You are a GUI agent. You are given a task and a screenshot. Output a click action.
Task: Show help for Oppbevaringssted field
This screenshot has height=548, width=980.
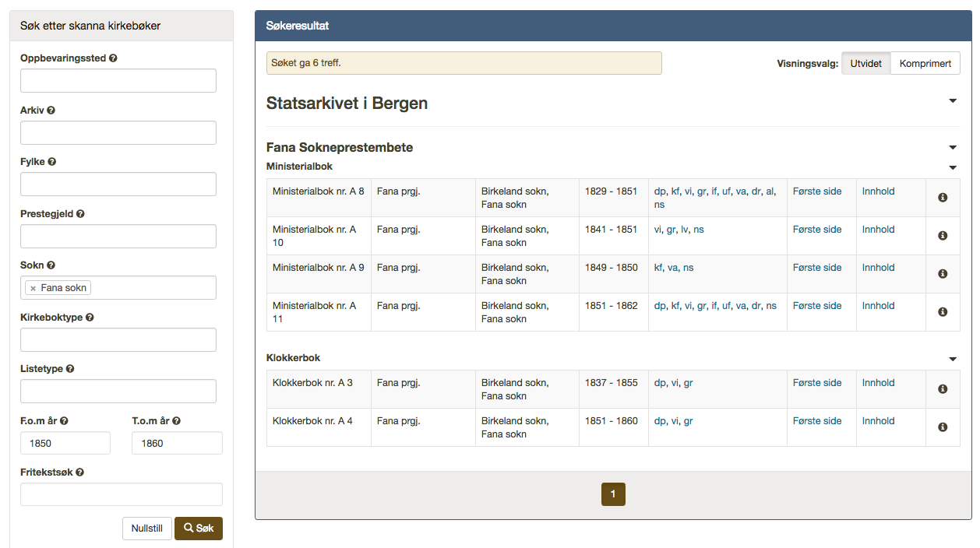click(114, 58)
